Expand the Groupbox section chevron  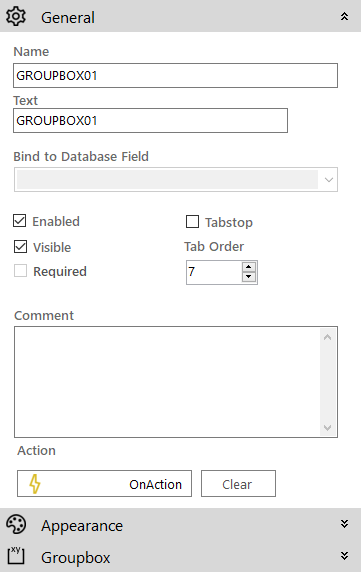tap(344, 556)
